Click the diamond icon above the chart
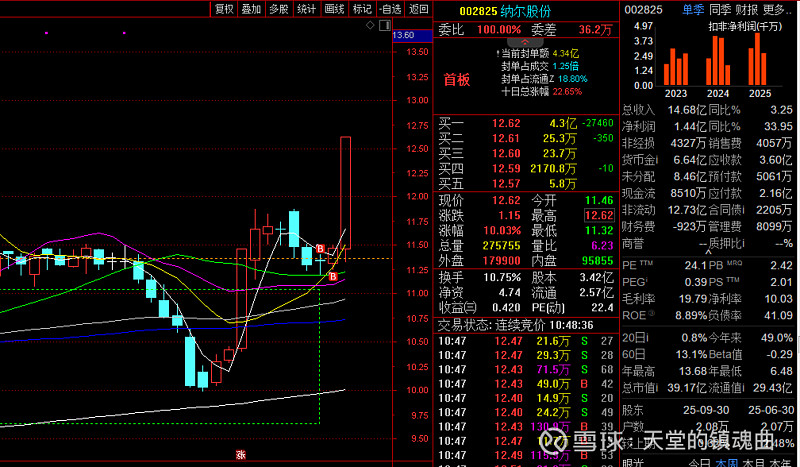The width and height of the screenshot is (800, 467). [370, 25]
